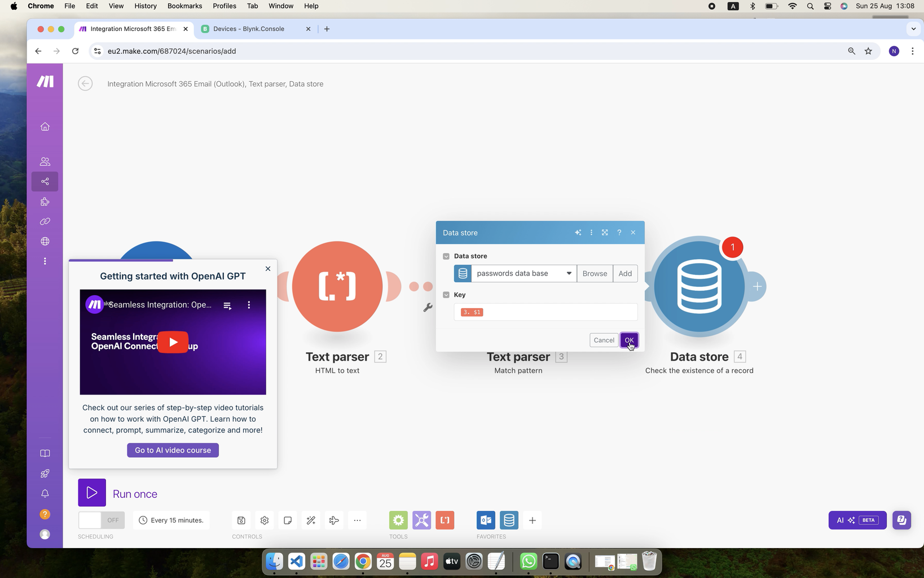Open the Resource hub book icon
This screenshot has height=578, width=924.
[45, 453]
